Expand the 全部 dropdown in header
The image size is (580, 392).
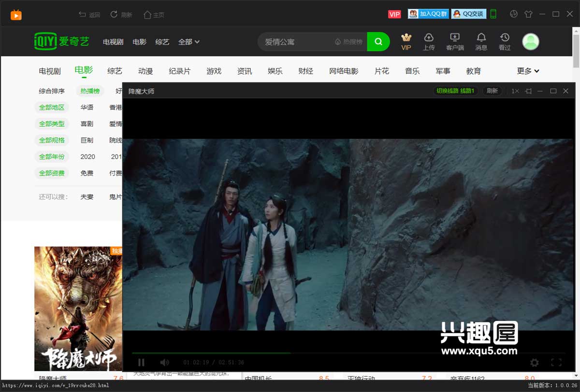tap(189, 42)
